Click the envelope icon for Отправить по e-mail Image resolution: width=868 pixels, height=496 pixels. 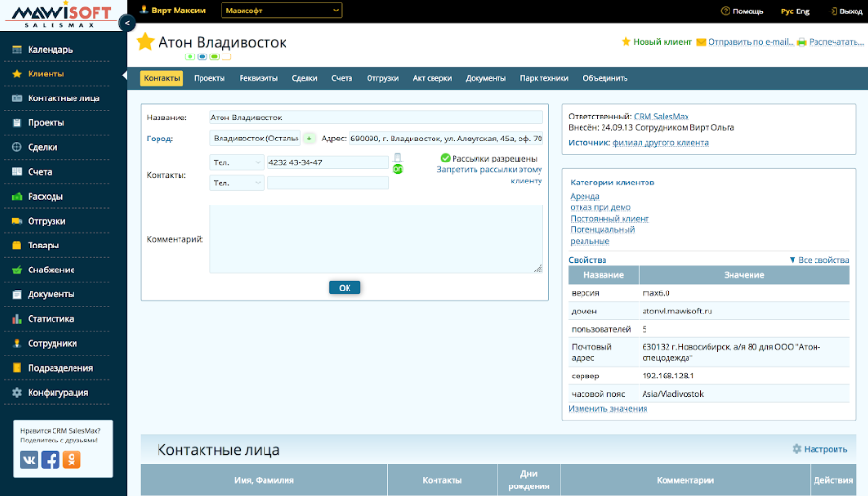tap(701, 42)
